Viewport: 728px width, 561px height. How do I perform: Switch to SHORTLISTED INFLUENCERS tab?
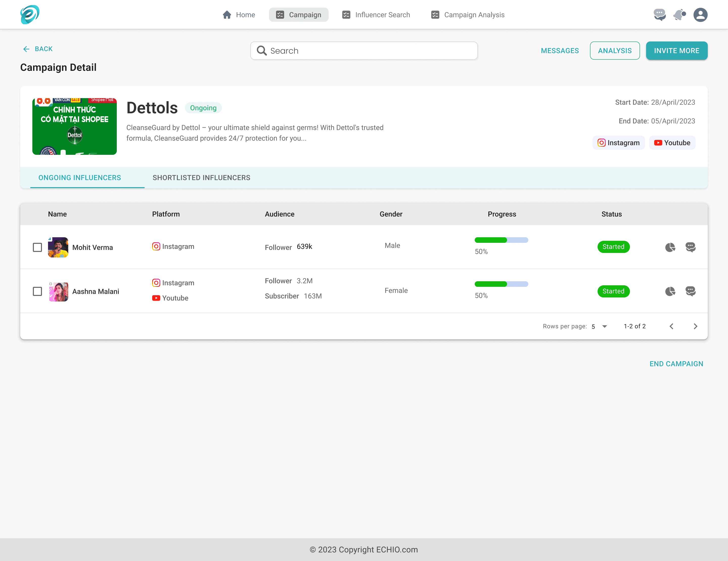[201, 178]
